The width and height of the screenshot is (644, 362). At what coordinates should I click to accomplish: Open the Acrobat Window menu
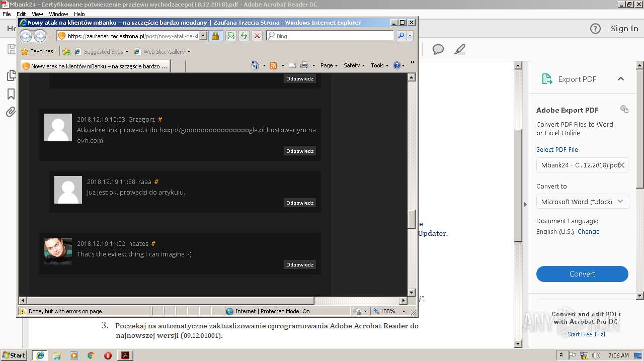click(58, 14)
